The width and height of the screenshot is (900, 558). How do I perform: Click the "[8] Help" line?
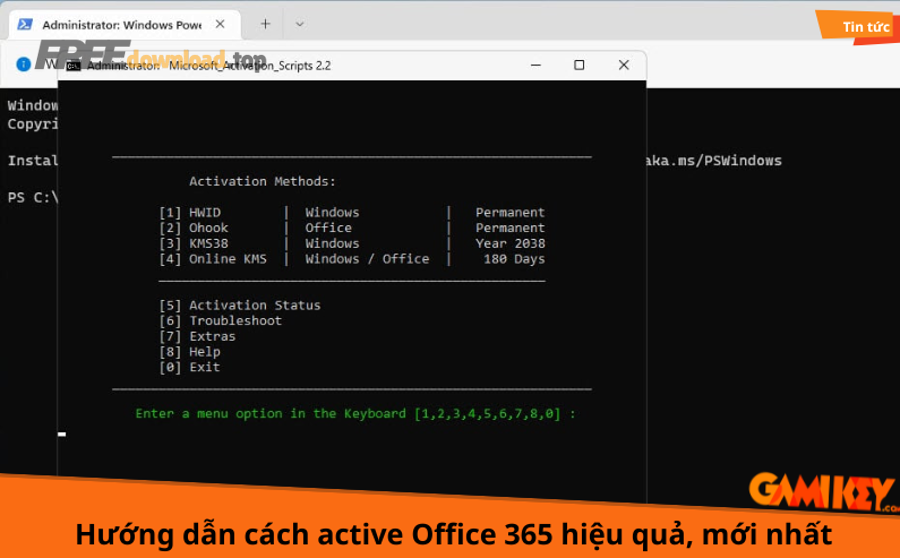190,352
